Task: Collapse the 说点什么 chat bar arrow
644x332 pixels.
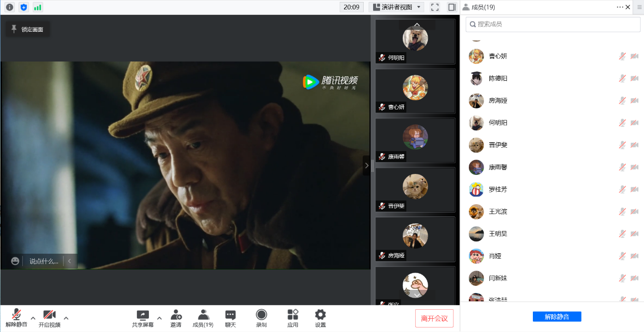Action: pos(69,261)
